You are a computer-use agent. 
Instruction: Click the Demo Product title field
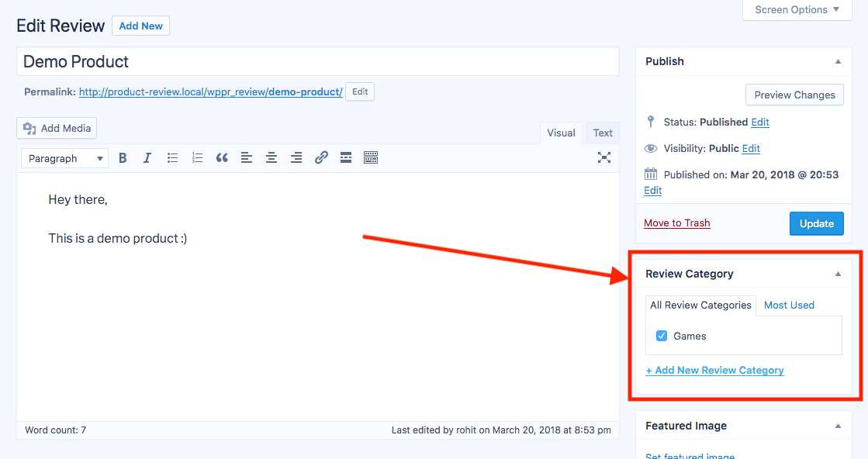[x=317, y=62]
